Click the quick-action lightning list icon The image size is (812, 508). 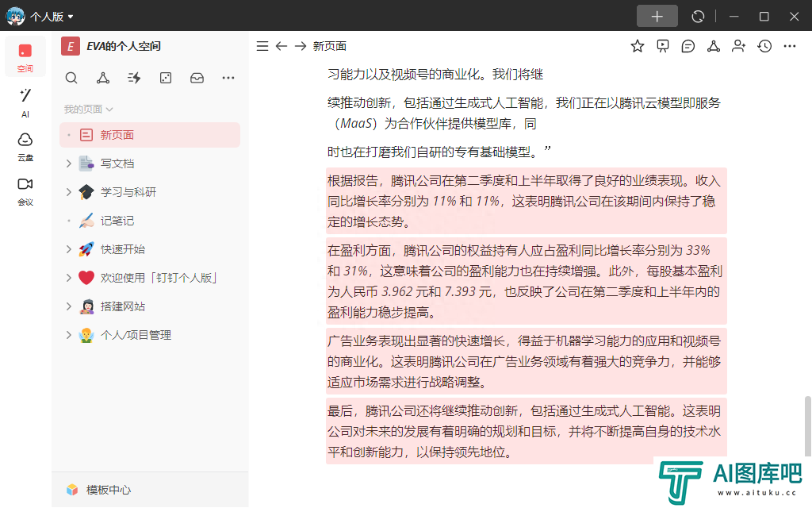click(134, 78)
